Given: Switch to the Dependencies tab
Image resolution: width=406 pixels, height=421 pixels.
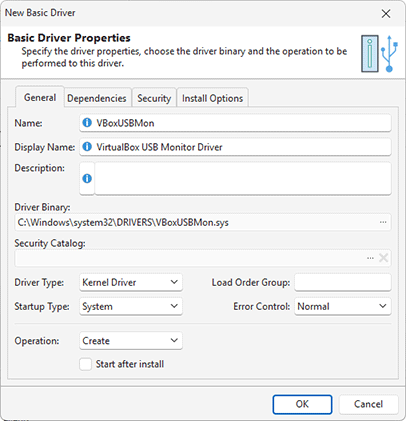Looking at the screenshot, I should coord(97,98).
